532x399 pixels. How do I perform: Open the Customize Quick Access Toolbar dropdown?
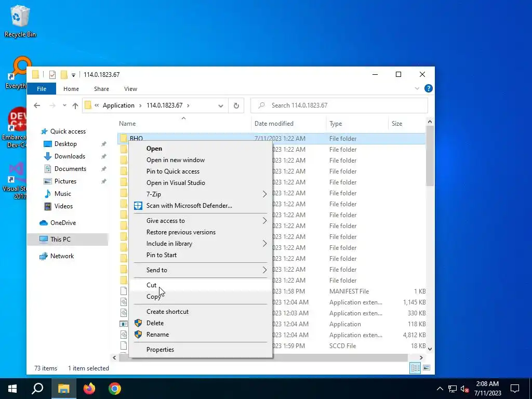click(x=73, y=75)
